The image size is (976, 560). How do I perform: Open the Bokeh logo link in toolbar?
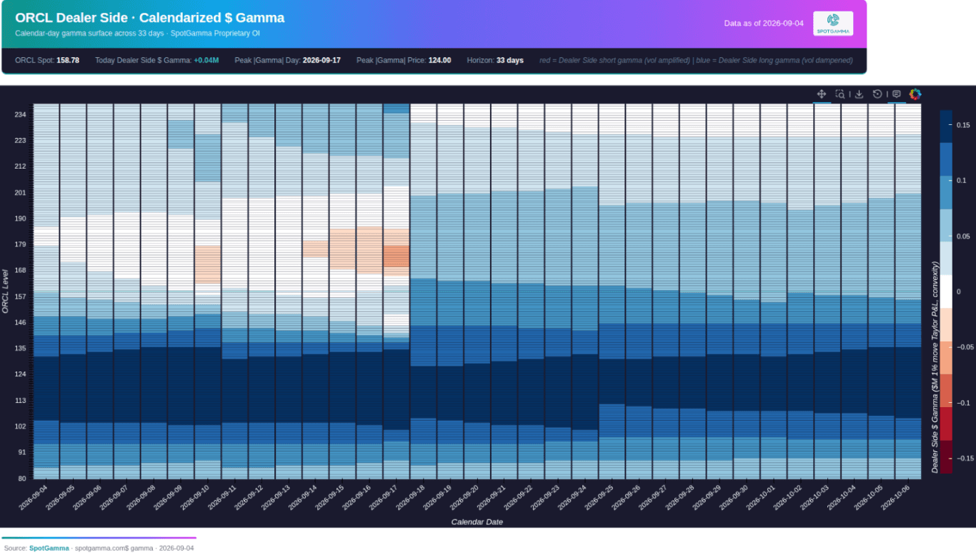click(x=915, y=94)
